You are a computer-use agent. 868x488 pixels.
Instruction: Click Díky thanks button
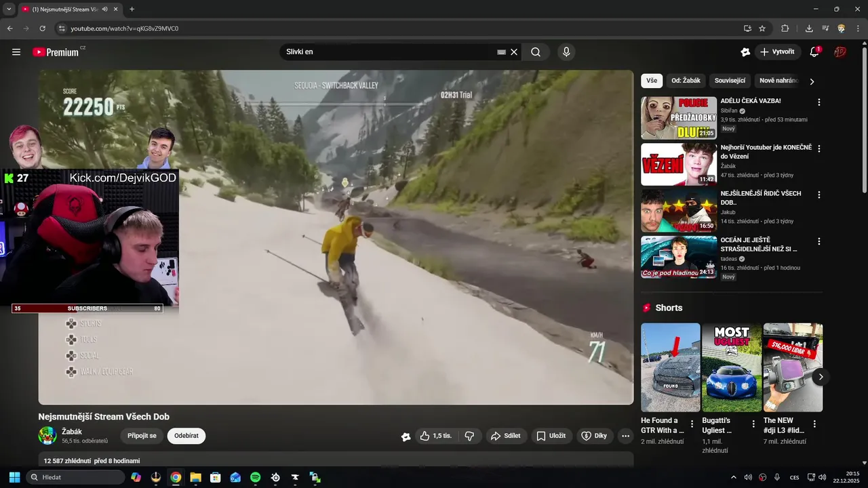tap(595, 436)
